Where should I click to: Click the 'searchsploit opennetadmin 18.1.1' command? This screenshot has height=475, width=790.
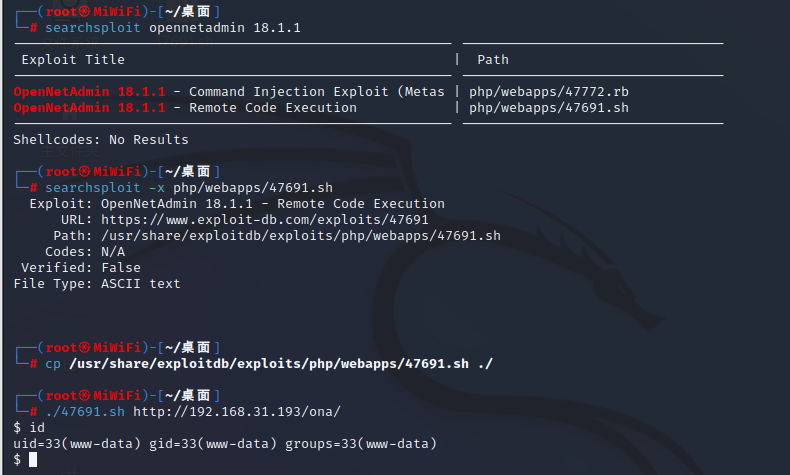173,28
